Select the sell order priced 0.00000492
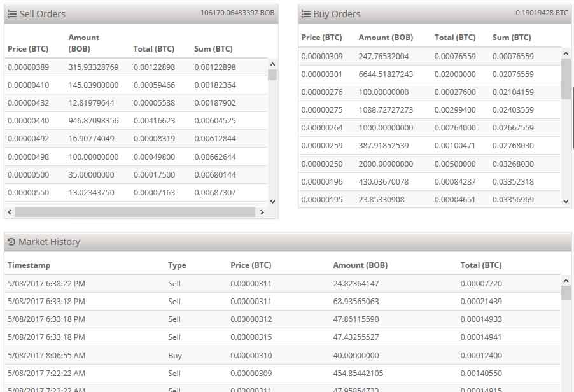Screen dimensions: 574x392 (136, 139)
